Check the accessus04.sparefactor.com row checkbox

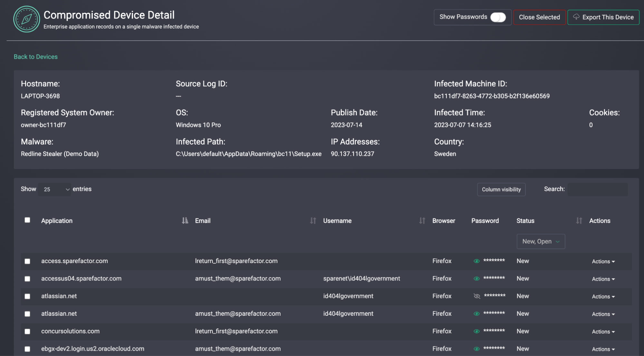[27, 279]
